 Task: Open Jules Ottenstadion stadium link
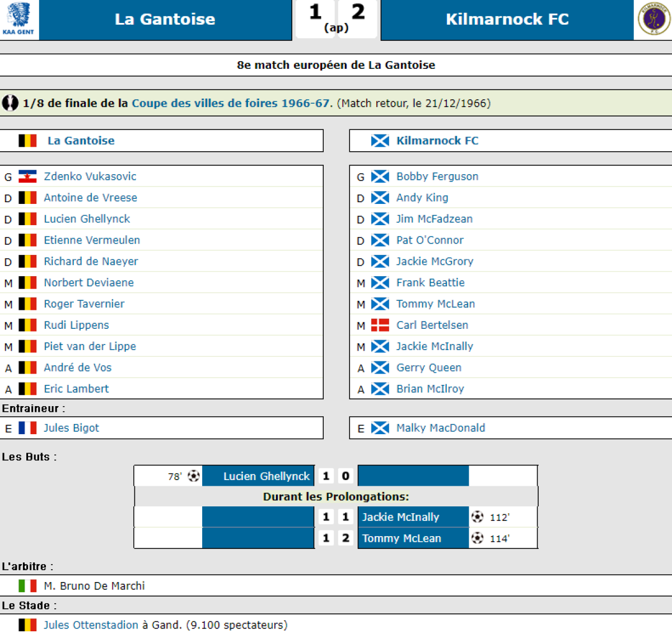[91, 625]
